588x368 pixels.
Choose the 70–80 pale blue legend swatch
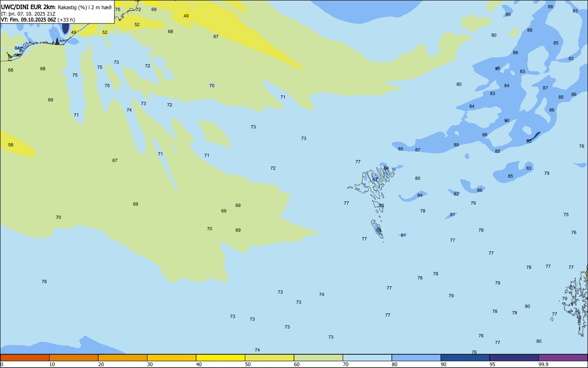pos(367,357)
